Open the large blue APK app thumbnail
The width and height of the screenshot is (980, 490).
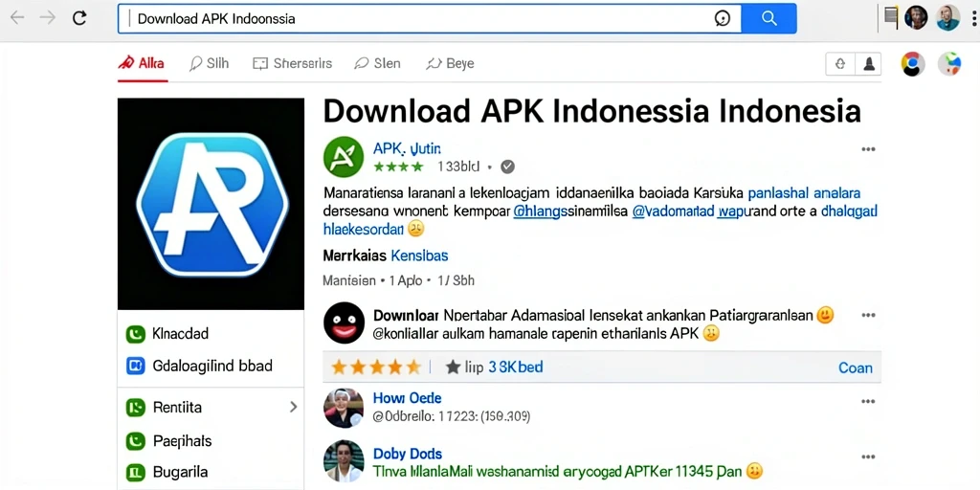click(x=212, y=204)
